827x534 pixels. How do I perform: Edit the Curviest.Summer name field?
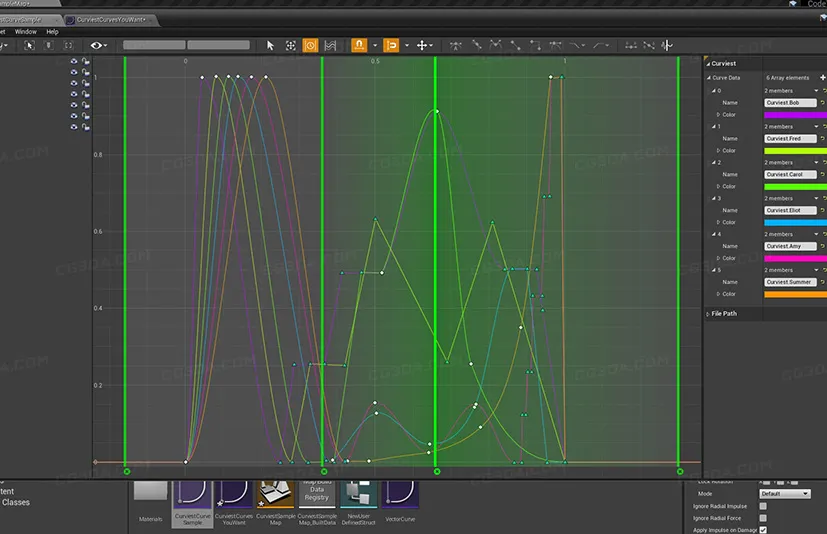point(790,282)
